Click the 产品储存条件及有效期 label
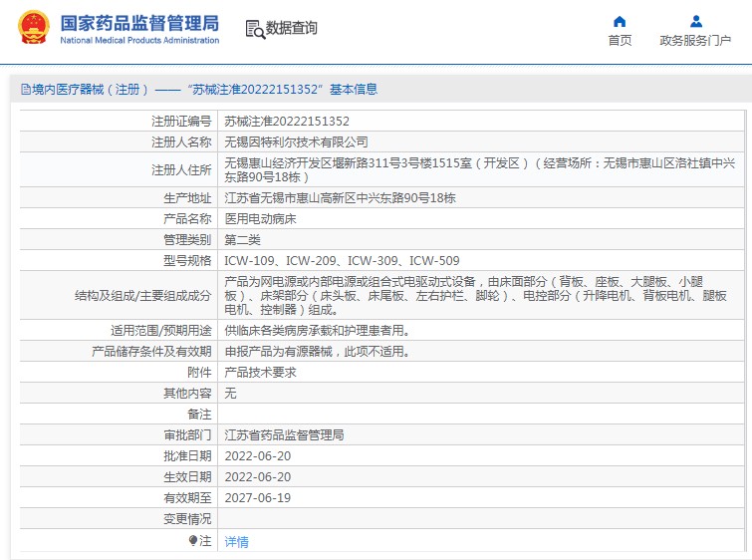 [x=151, y=352]
